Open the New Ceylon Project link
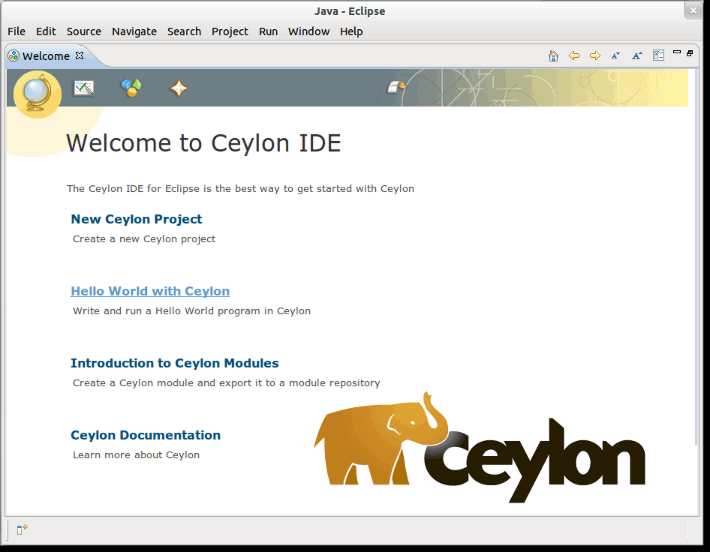Screen dimensions: 710x552 pyautogui.click(x=136, y=219)
